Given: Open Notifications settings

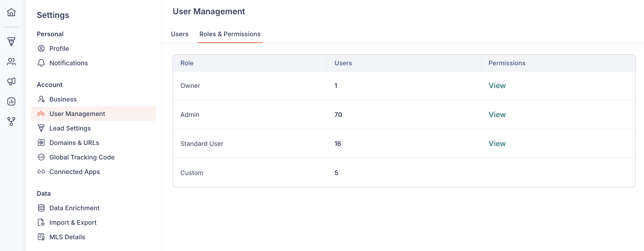Looking at the screenshot, I should tap(94, 63).
